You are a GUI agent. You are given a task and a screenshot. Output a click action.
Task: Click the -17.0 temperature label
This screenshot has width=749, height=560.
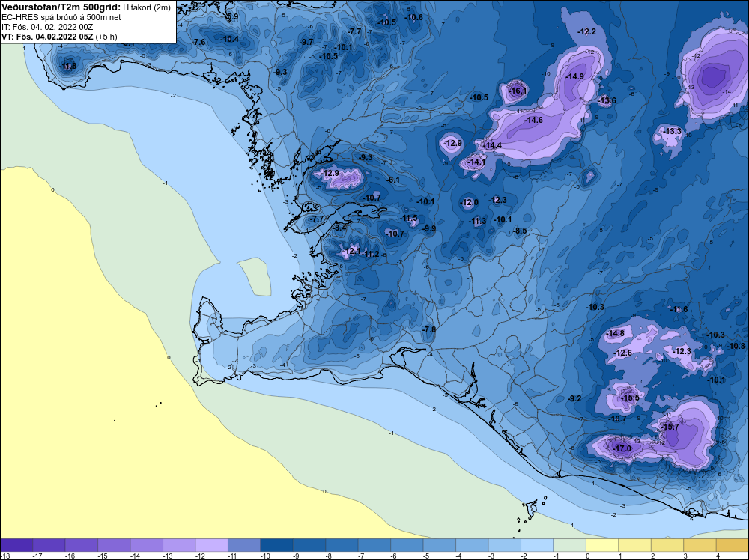pos(622,448)
